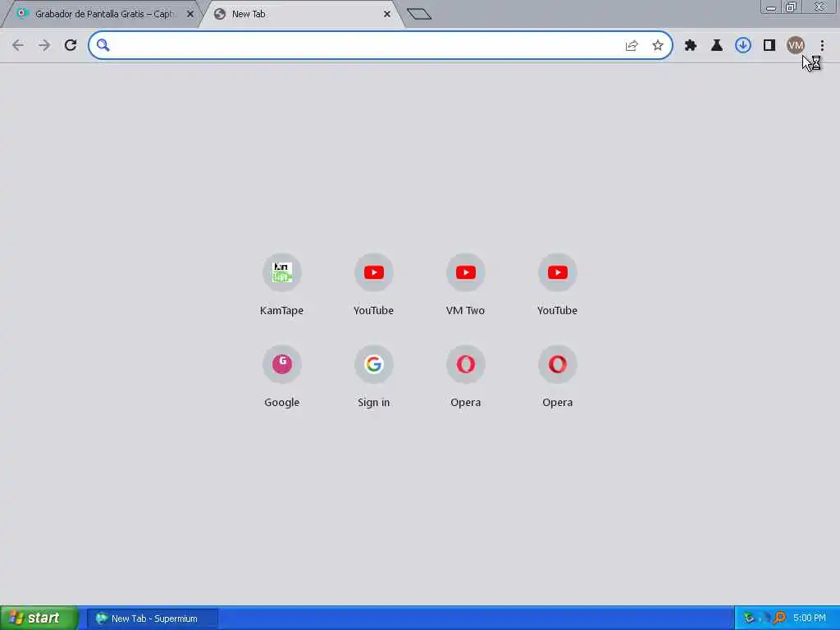Go forward with the forward arrow
840x630 pixels.
tap(44, 46)
